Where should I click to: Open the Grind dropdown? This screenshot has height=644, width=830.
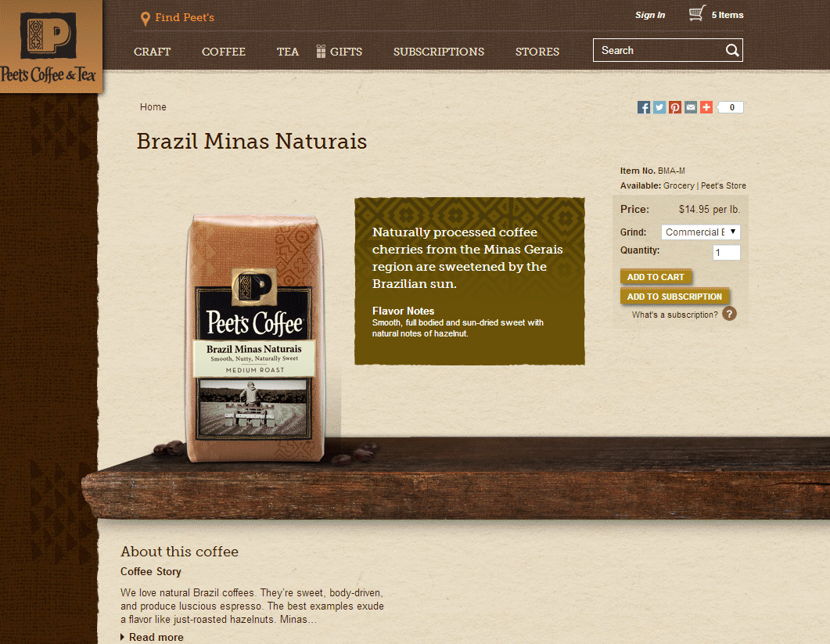coord(700,232)
